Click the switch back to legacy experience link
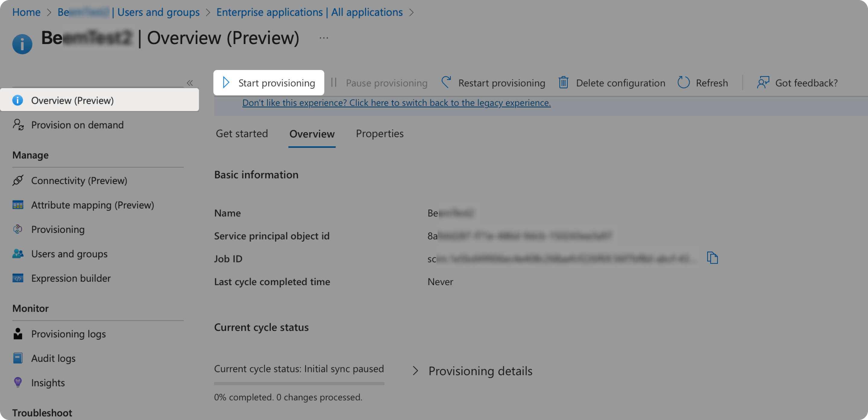 click(x=396, y=103)
